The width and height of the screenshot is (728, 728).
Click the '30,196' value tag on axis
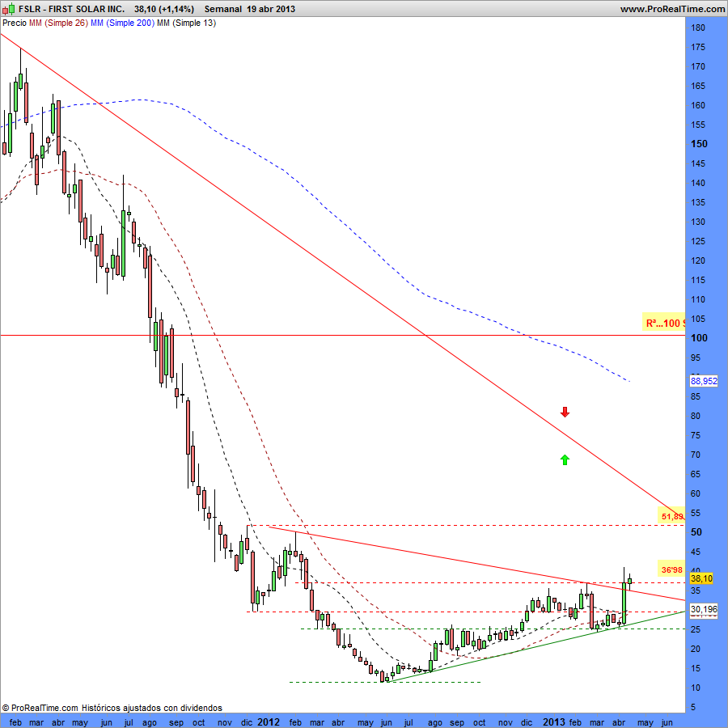[704, 608]
